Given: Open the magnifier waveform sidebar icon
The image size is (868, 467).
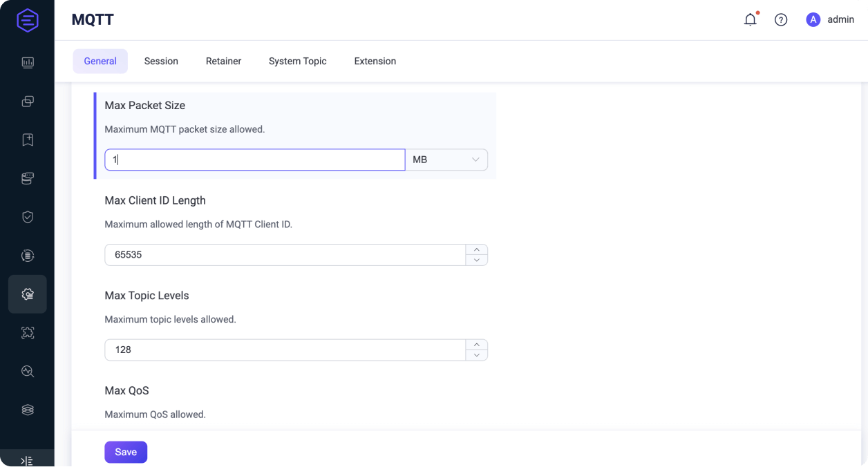Looking at the screenshot, I should click(28, 371).
